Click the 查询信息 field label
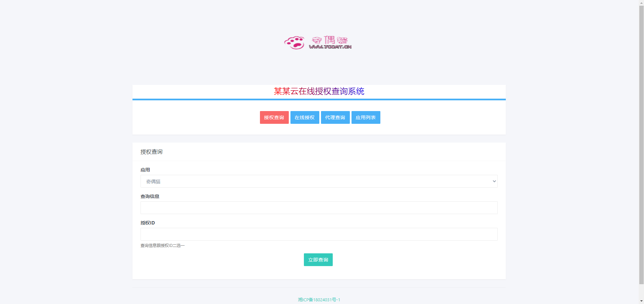This screenshot has width=644, height=304. (150, 196)
